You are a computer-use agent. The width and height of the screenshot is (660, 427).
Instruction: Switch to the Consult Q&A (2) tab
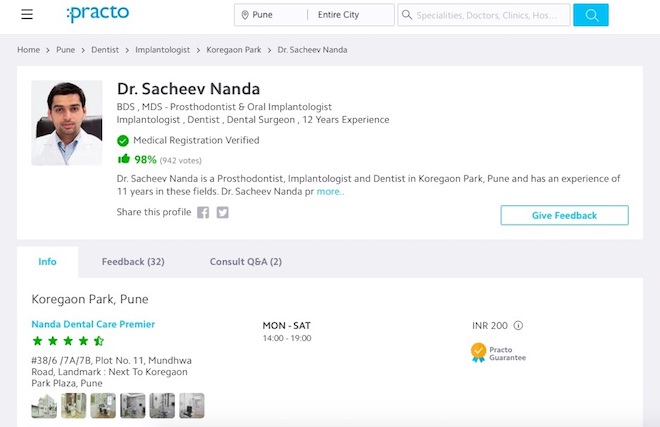pos(245,262)
